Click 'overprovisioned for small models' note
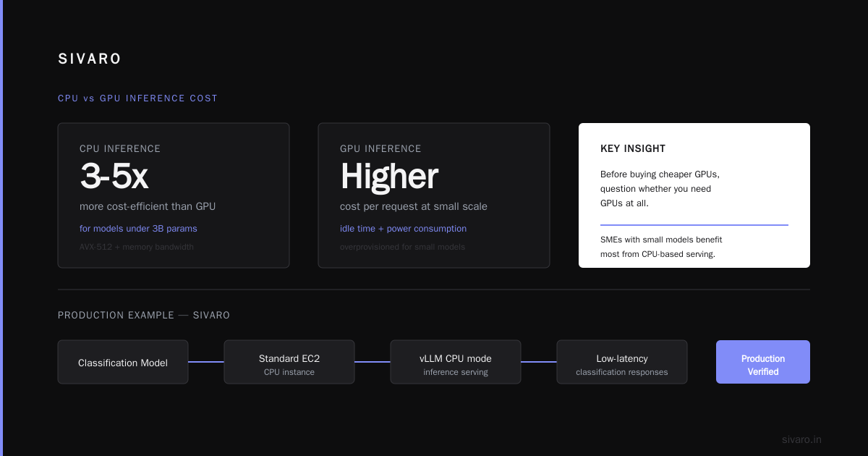868x456 pixels. pyautogui.click(x=402, y=247)
